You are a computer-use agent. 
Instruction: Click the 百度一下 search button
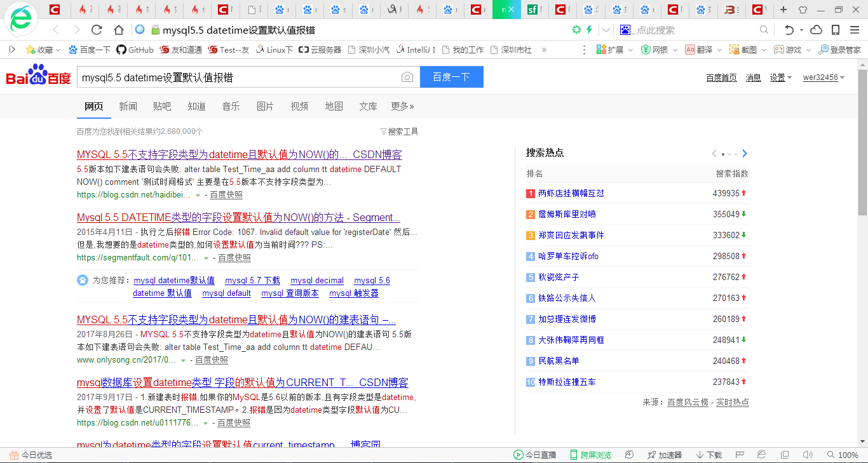pyautogui.click(x=451, y=76)
